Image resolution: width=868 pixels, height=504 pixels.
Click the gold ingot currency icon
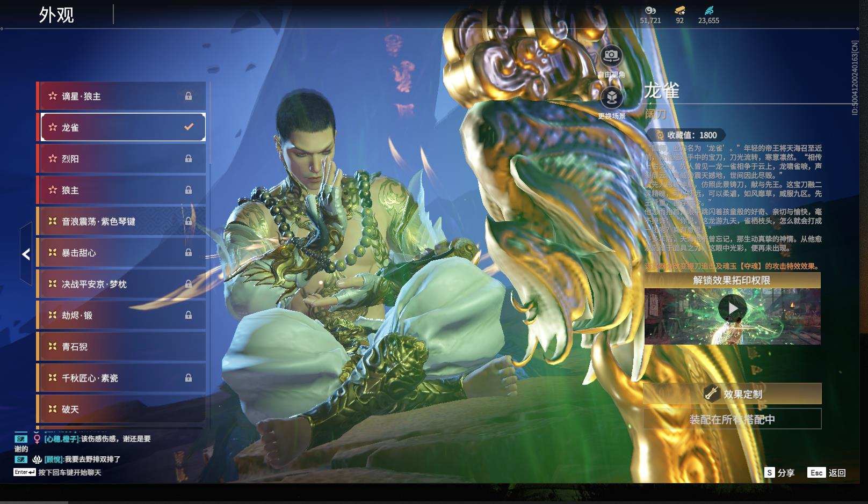(680, 10)
